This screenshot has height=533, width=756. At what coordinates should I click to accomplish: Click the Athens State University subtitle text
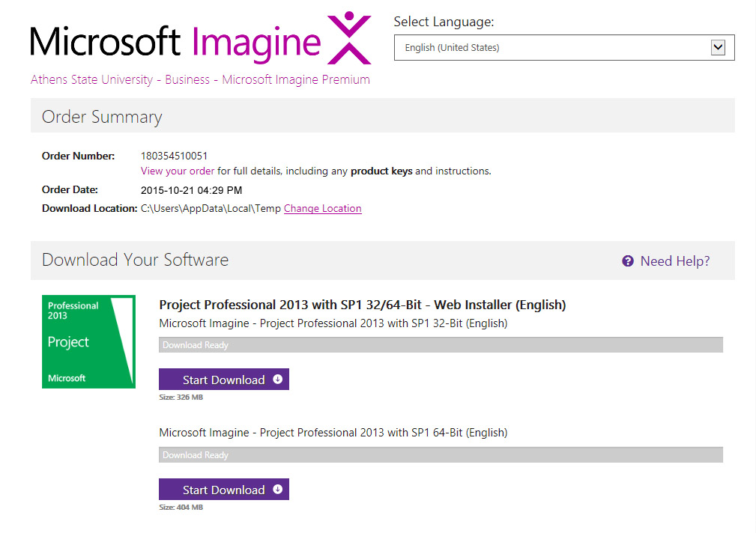(200, 79)
